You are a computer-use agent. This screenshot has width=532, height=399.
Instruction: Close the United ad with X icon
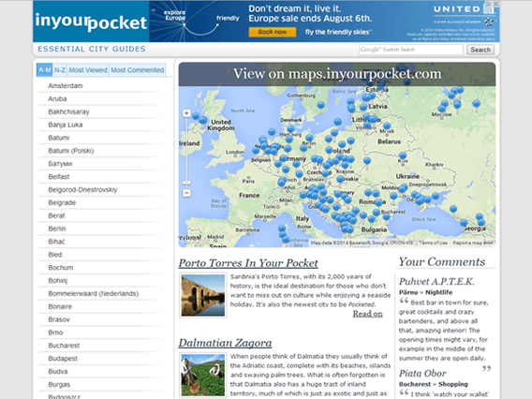click(495, 4)
